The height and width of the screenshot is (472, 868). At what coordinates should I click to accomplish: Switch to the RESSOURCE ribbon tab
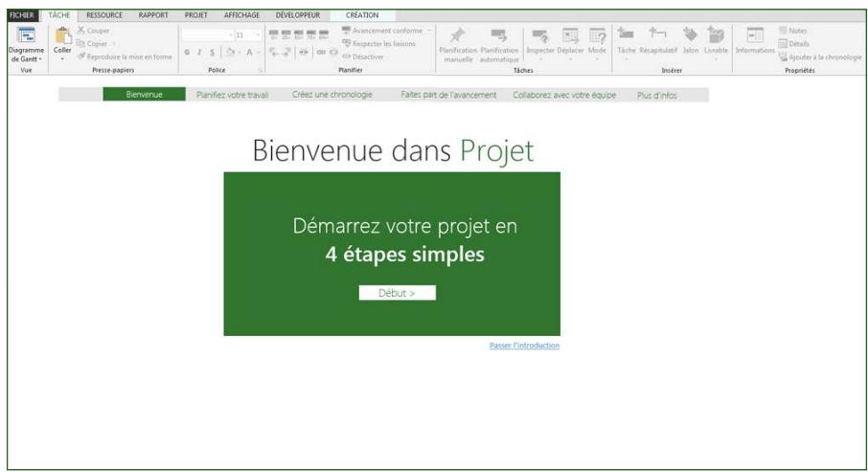[x=104, y=15]
